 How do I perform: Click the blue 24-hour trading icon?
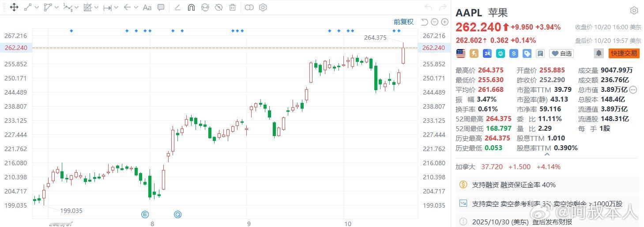click(x=487, y=53)
